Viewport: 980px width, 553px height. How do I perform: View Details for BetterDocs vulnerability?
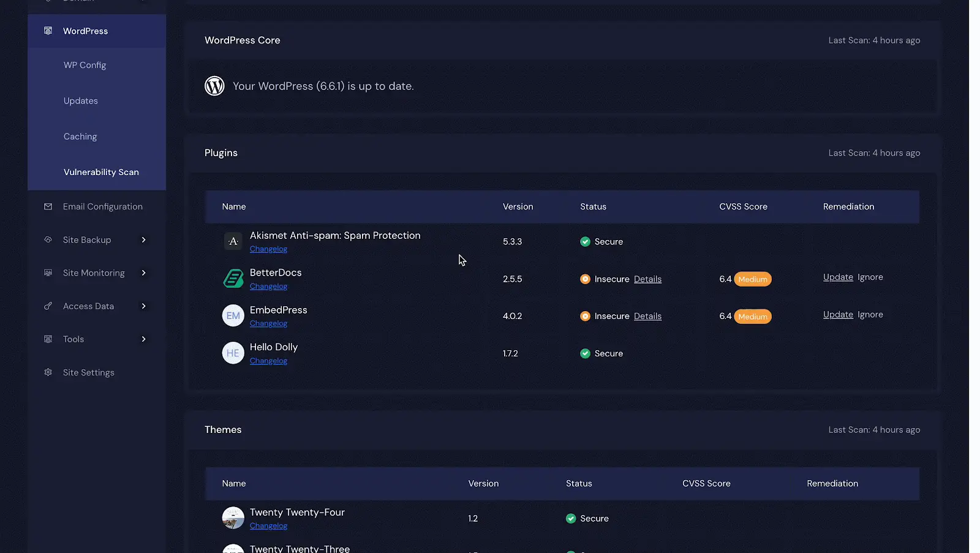pyautogui.click(x=647, y=279)
